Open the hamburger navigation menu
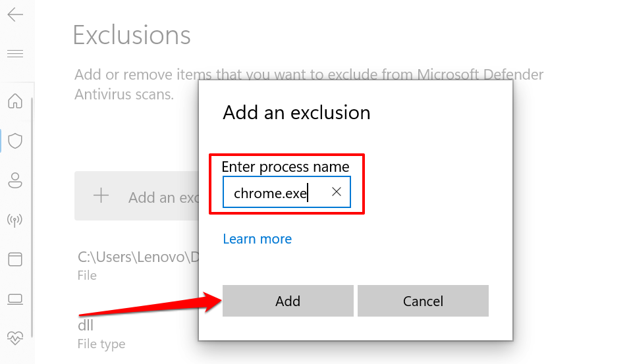Image resolution: width=629 pixels, height=364 pixels. [x=15, y=53]
